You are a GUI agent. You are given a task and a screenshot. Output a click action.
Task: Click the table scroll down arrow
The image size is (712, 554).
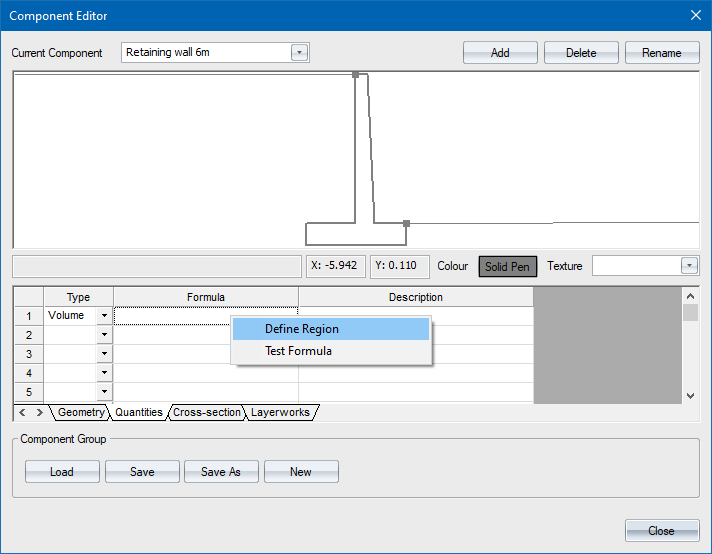click(x=690, y=395)
